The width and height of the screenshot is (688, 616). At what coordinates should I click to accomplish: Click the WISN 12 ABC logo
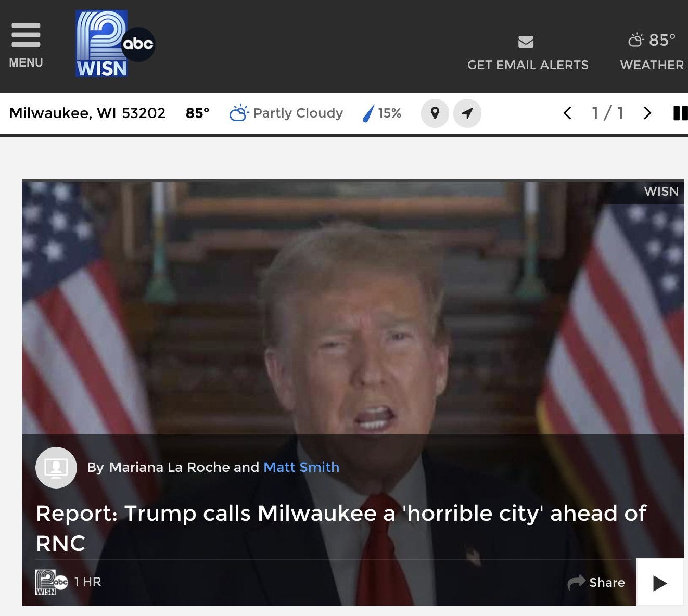115,44
